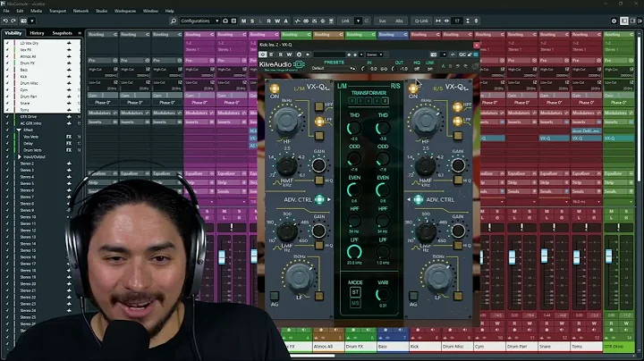Toggle the L/M HPF switch
644x361 pixels.
[x=319, y=106]
